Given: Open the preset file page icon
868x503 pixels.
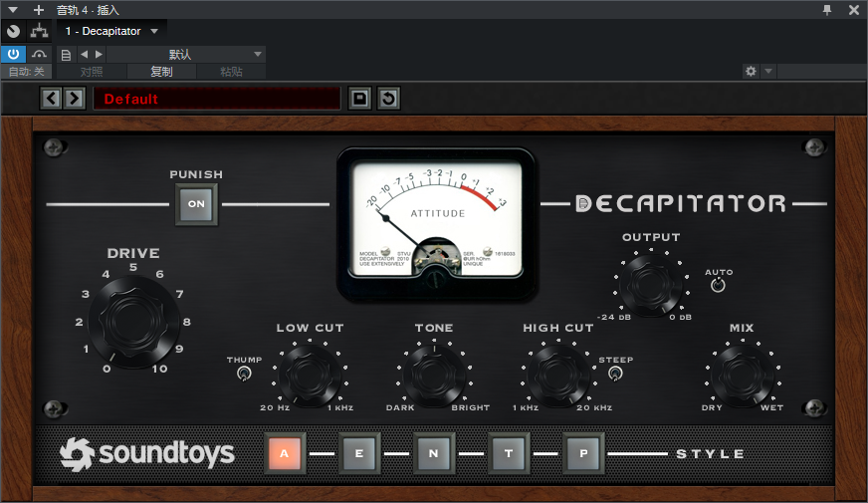Looking at the screenshot, I should (x=66, y=55).
